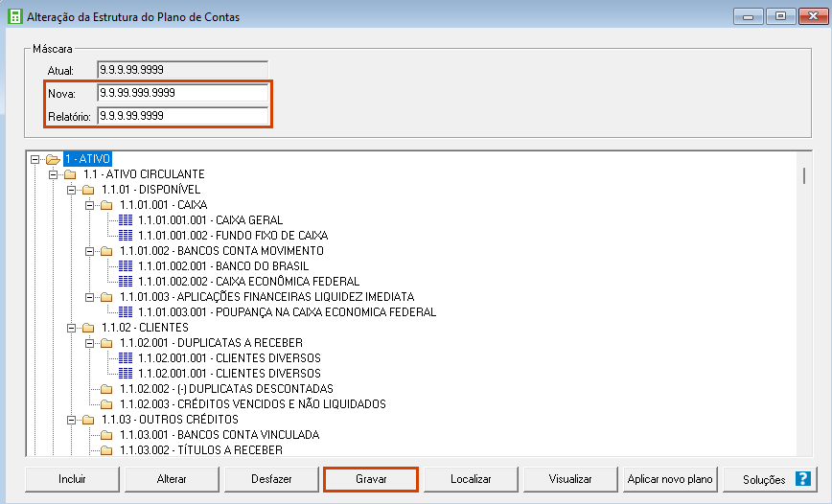Click the account icon beside FUNDO FIXO DE CAIXA

click(126, 236)
